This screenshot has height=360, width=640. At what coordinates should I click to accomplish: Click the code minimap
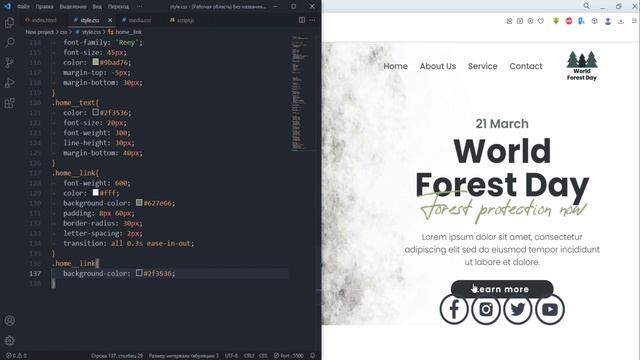tap(301, 94)
